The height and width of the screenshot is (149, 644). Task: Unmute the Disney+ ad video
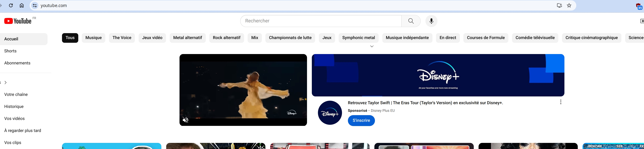[185, 120]
